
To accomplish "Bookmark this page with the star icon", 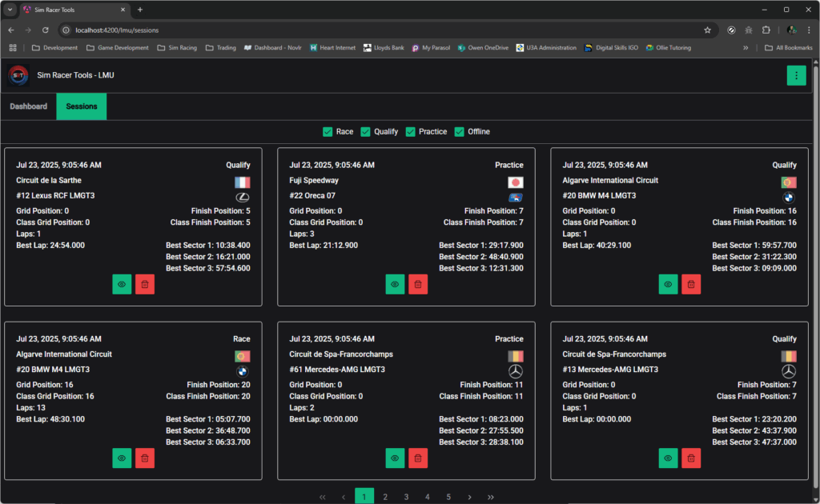I will tap(707, 30).
